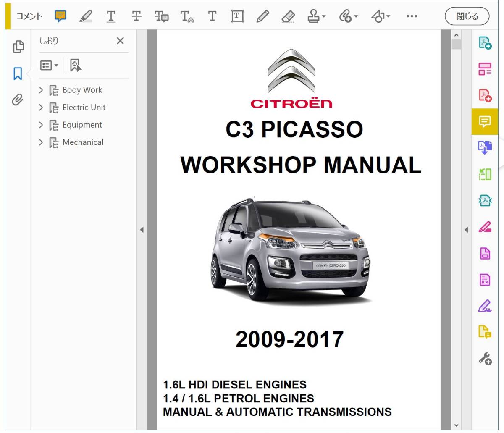Open the More Tools wrench icon
This screenshot has height=433, width=504.
point(485,359)
